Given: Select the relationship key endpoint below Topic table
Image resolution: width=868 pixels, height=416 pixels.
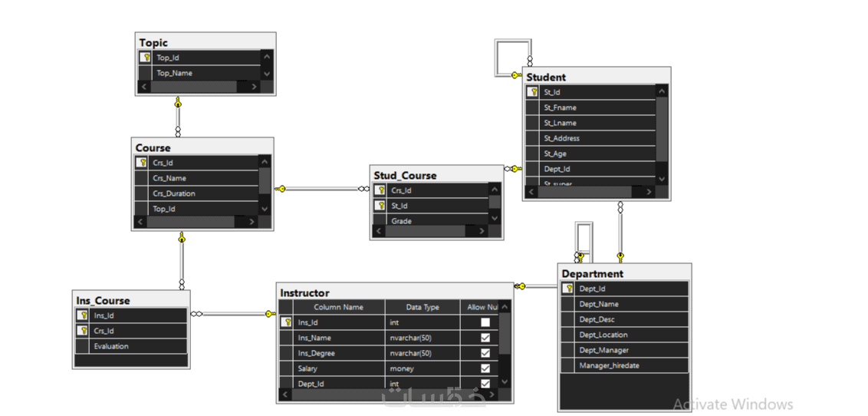Looking at the screenshot, I should pyautogui.click(x=178, y=103).
